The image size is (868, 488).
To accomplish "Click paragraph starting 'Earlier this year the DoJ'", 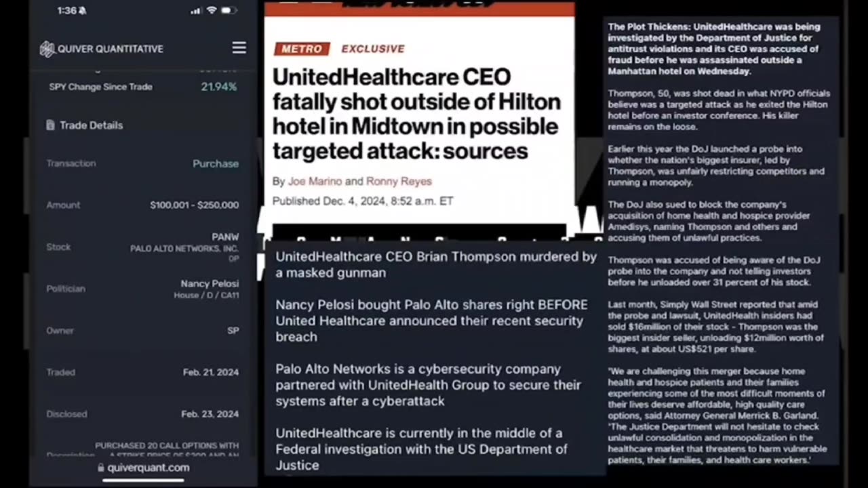I will click(x=716, y=166).
